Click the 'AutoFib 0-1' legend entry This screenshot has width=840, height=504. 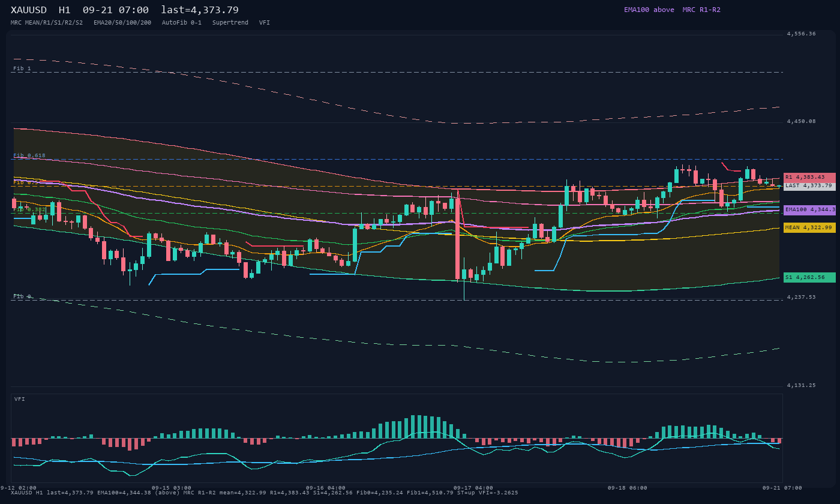[x=182, y=23]
